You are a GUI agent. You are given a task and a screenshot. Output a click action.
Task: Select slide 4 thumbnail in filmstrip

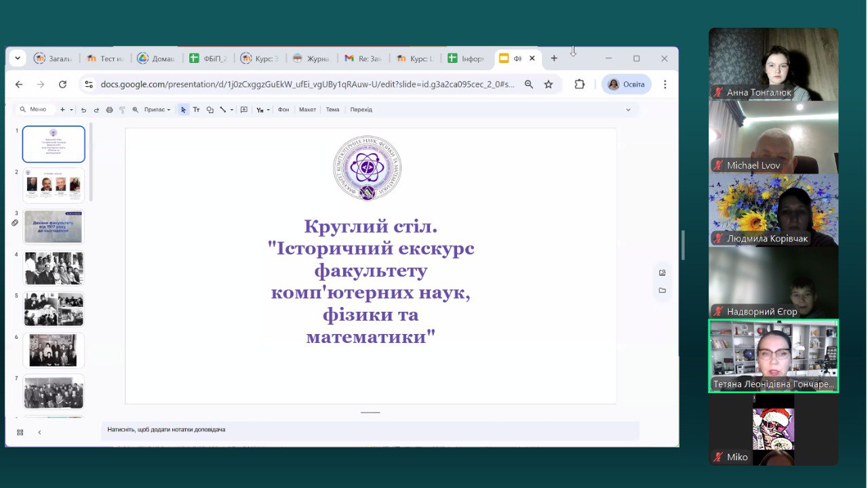54,268
